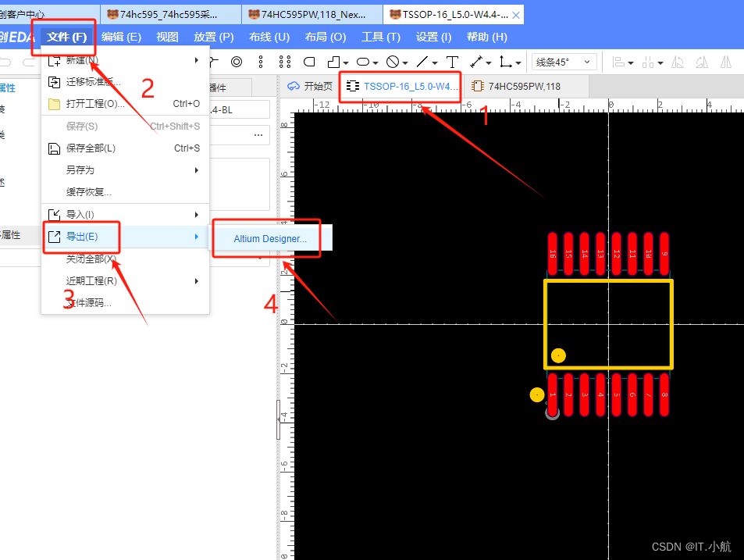Viewport: 744px width, 560px height.
Task: Click the yellow pin-1 marker dot in footprint
Action: coord(558,355)
